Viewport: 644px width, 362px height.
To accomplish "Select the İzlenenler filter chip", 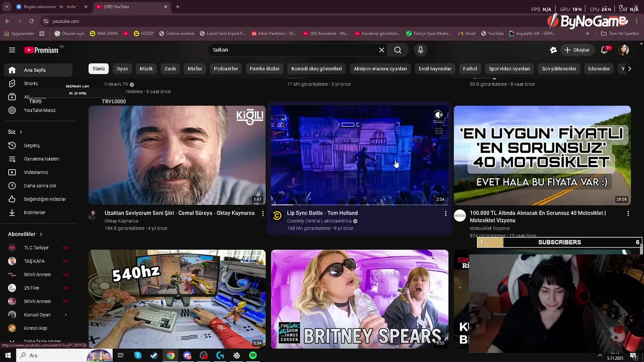I will [599, 69].
